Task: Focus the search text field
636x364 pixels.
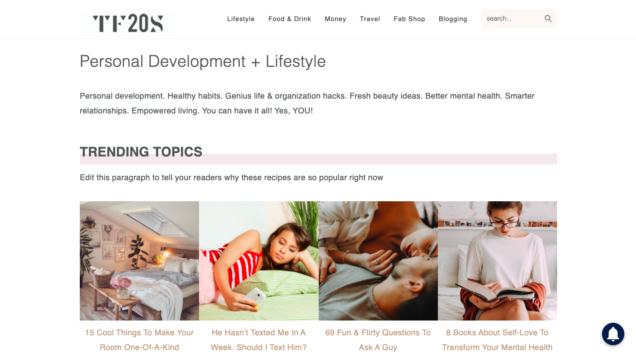Action: pos(512,18)
